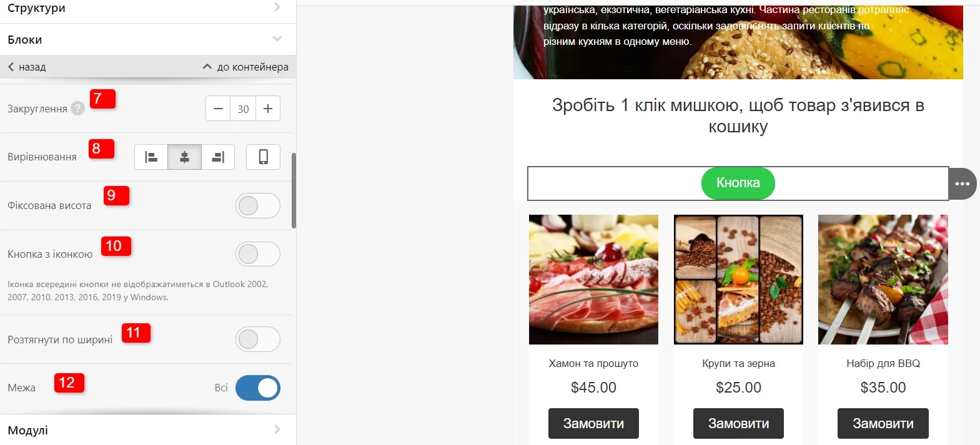Decrease rounding with the minus button
The height and width of the screenshot is (445, 980).
click(218, 109)
